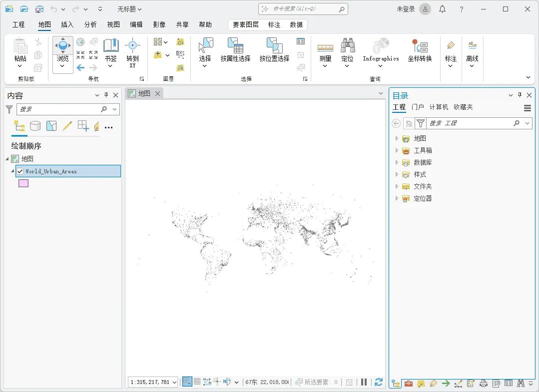Click the 转到 XY tool
539x392 pixels.
[x=132, y=52]
